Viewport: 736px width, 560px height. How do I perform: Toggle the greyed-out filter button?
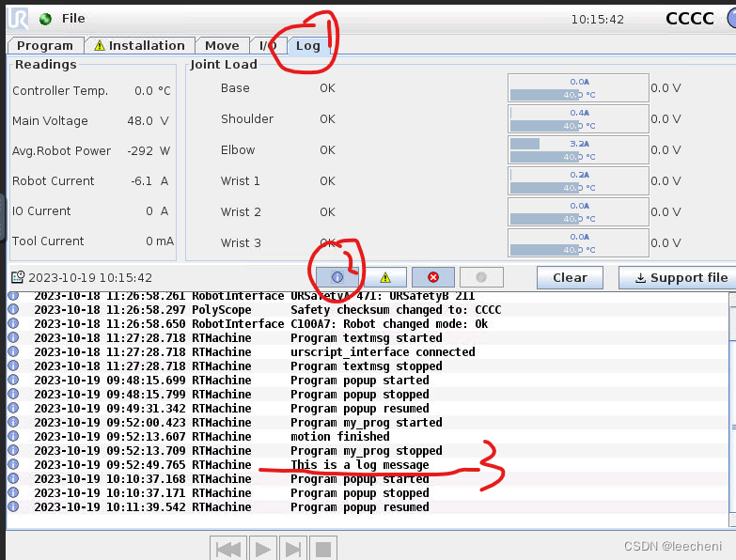(481, 277)
